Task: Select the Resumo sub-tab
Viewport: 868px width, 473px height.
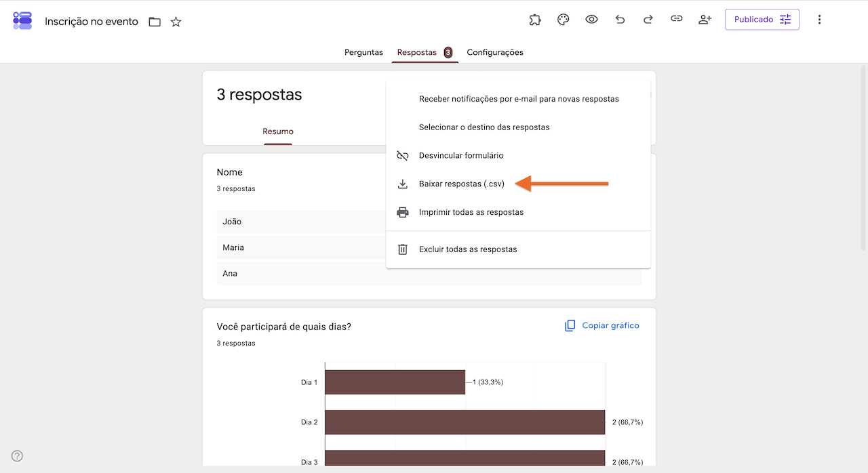Action: 278,131
